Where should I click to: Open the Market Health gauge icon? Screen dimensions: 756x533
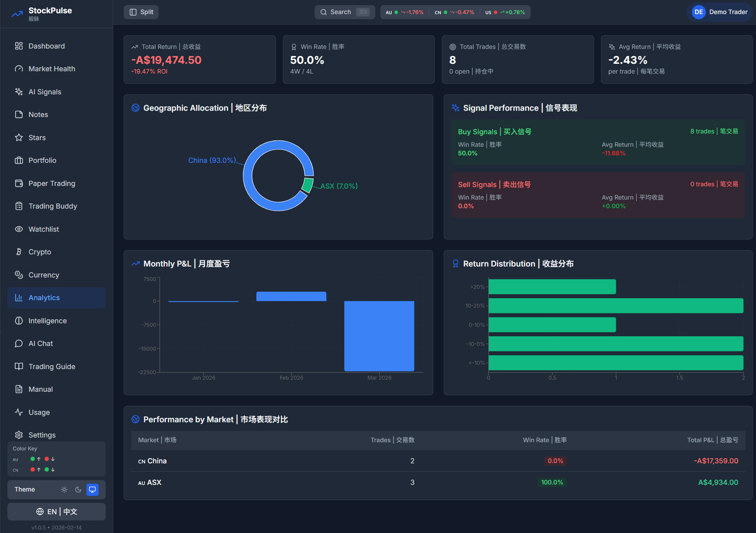[x=19, y=69]
